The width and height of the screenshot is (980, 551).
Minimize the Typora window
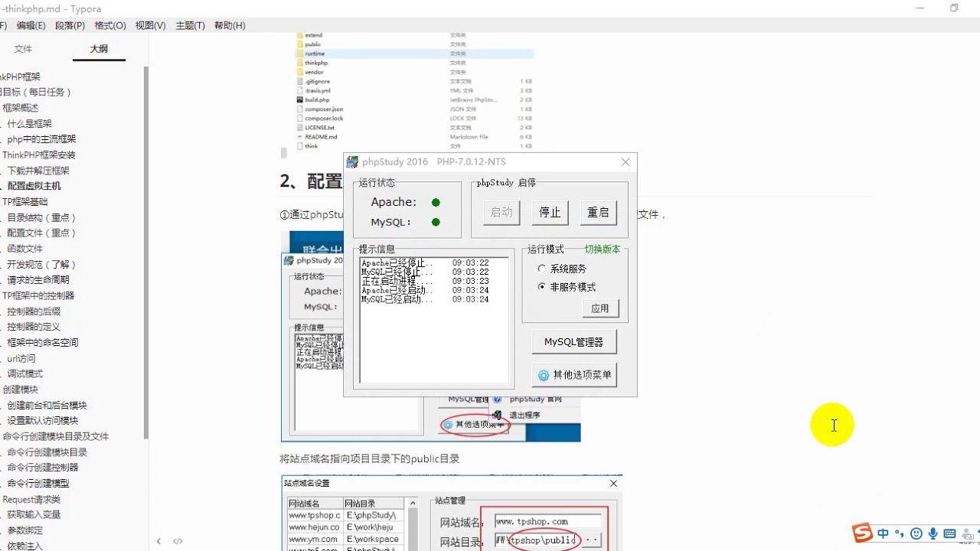[919, 8]
